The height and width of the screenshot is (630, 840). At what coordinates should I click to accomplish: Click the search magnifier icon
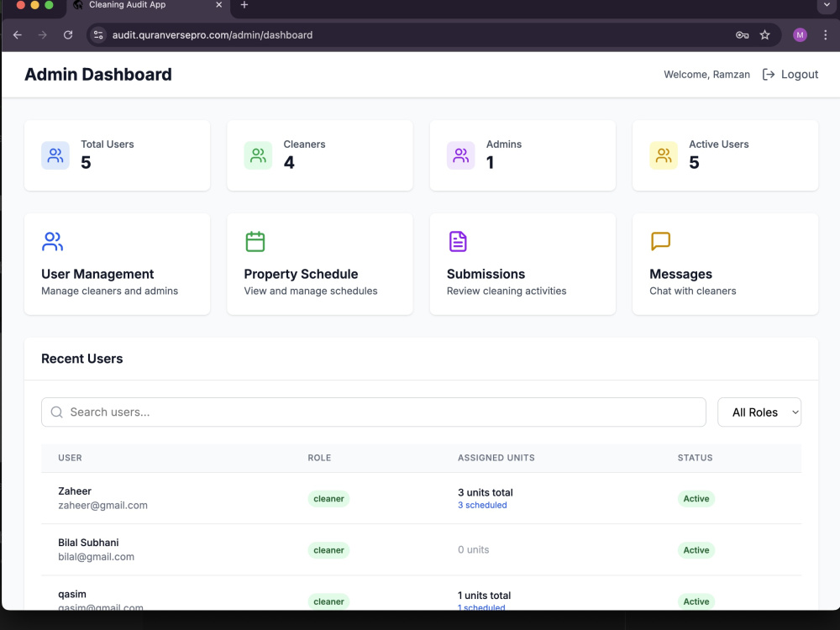pos(56,412)
